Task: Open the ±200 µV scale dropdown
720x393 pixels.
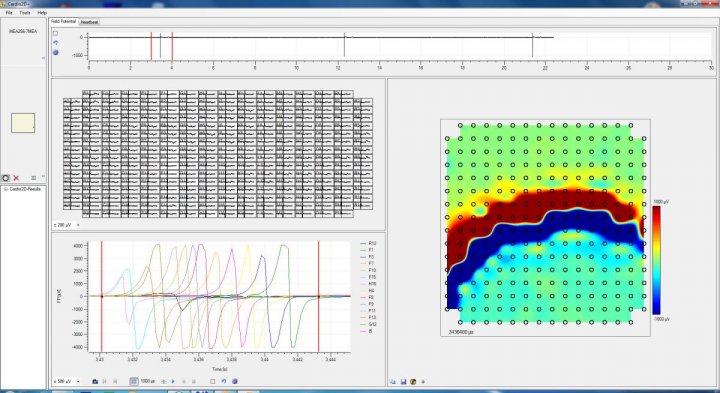Action: tap(67, 225)
